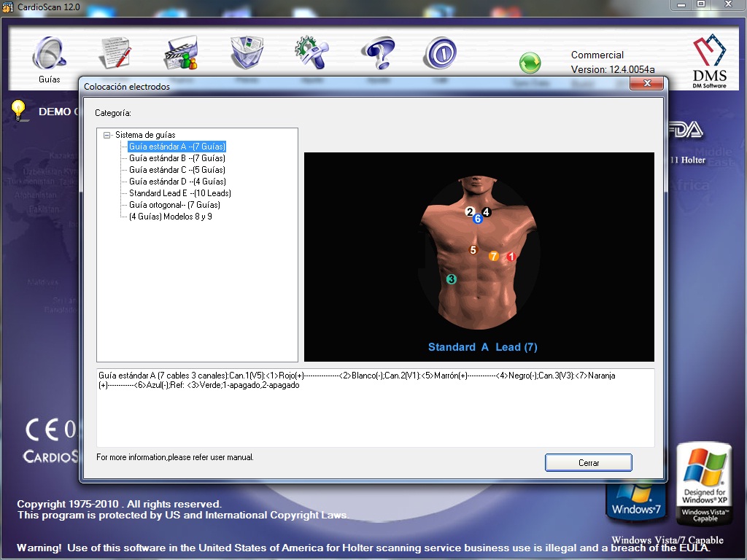Open the Guías magnifier icon in toolbar
Viewport: 747px width, 560px height.
point(49,52)
